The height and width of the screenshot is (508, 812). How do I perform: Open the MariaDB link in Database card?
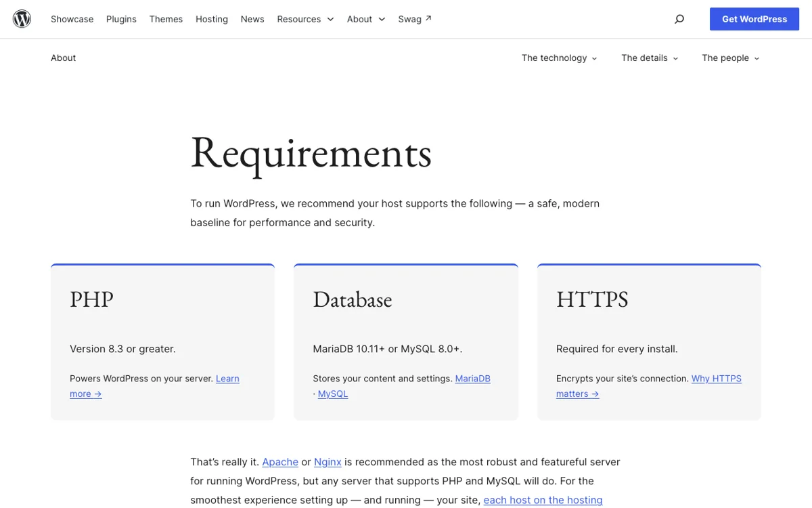(473, 379)
